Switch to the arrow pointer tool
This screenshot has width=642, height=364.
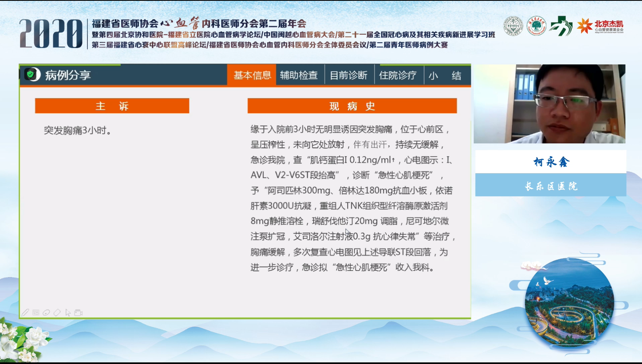point(68,312)
